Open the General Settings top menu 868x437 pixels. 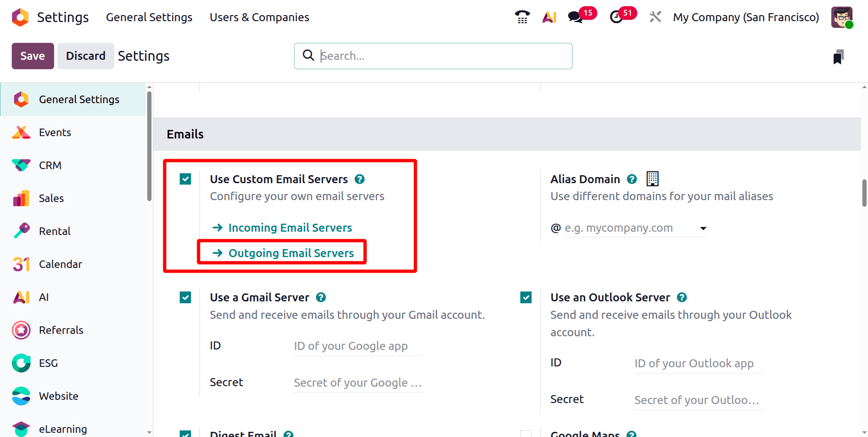tap(149, 17)
